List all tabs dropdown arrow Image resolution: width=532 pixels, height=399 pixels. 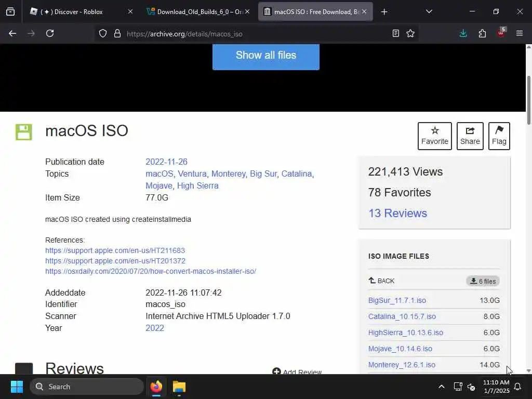pyautogui.click(x=429, y=12)
